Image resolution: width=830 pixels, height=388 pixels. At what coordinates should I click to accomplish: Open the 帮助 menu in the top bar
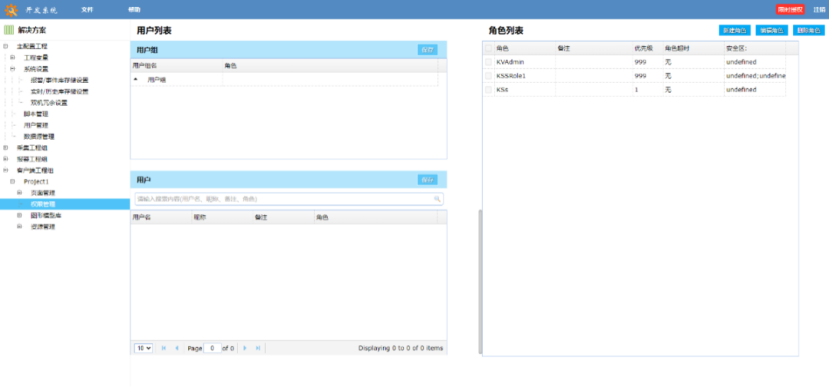click(134, 10)
